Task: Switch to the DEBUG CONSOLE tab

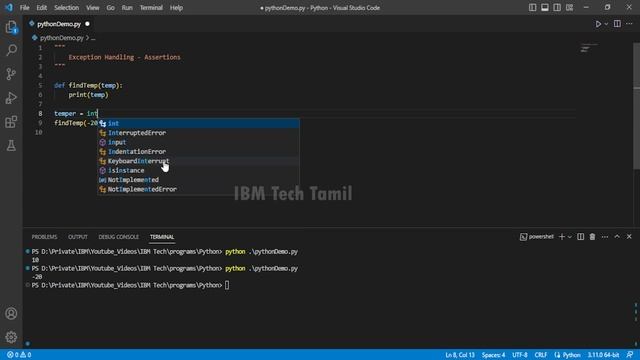Action: 118,237
